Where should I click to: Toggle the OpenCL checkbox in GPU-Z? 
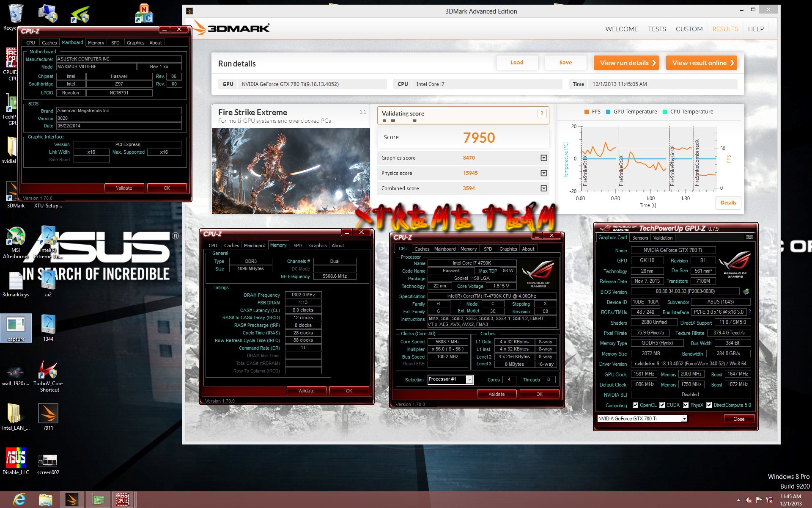pyautogui.click(x=635, y=405)
